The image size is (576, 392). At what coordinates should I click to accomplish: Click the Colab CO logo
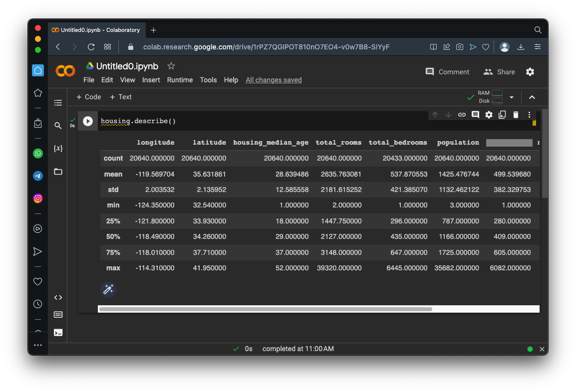65,71
